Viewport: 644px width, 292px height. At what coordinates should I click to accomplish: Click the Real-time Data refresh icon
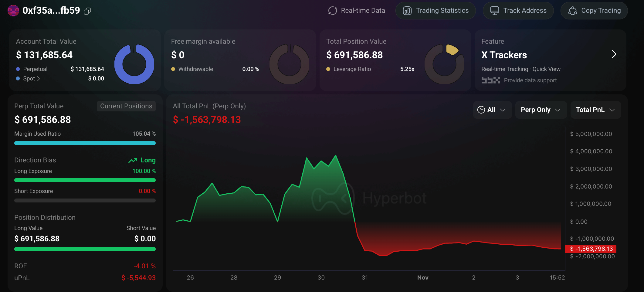[332, 10]
